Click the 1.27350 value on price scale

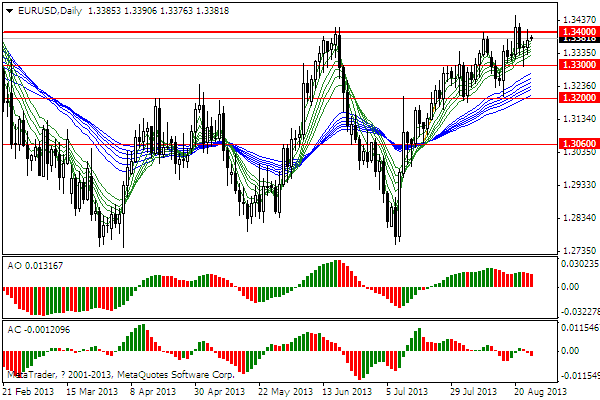click(x=573, y=251)
